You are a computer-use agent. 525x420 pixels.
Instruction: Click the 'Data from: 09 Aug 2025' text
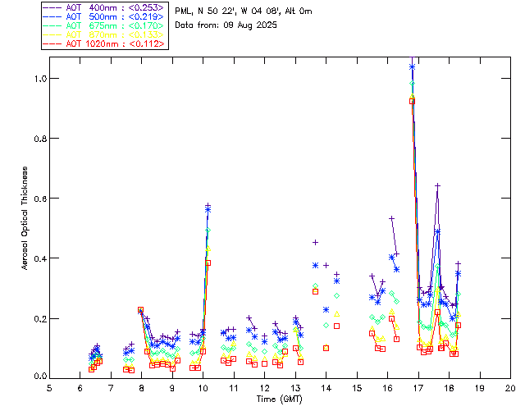226,25
